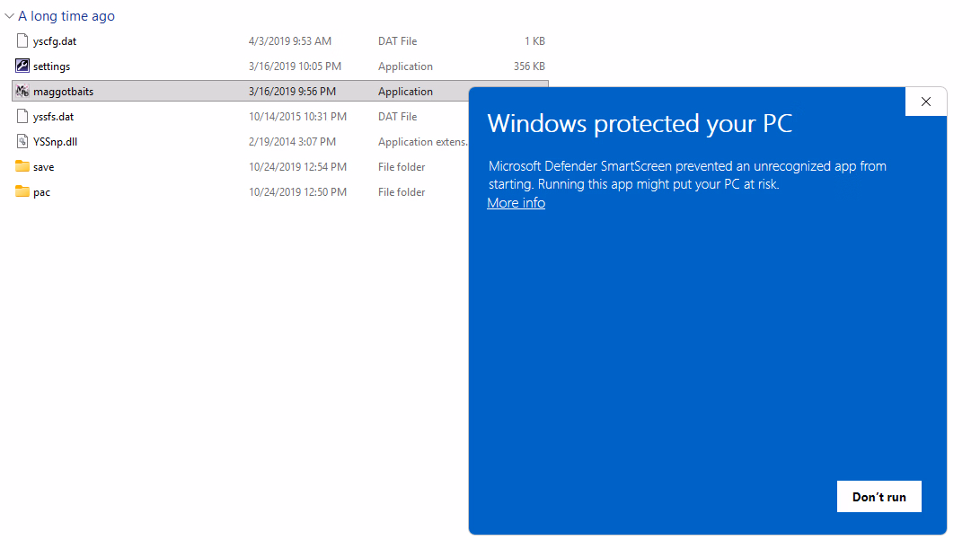This screenshot has height=540, width=980.
Task: Click the maggotbaits application icon
Action: coord(22,92)
